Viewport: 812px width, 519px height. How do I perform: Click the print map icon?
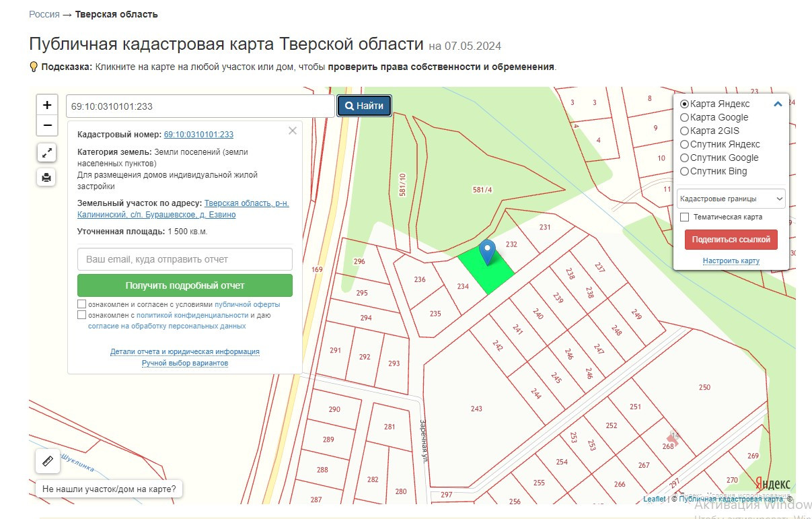tap(46, 178)
